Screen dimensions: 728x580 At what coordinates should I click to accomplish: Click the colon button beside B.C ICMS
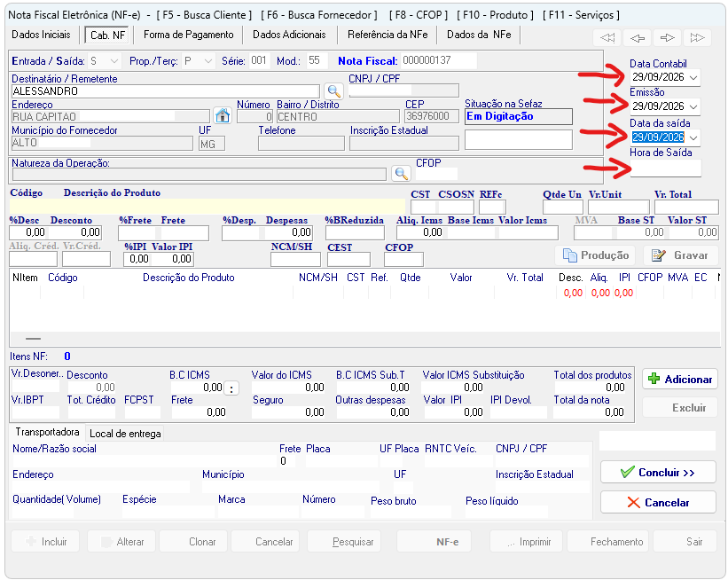coord(231,388)
